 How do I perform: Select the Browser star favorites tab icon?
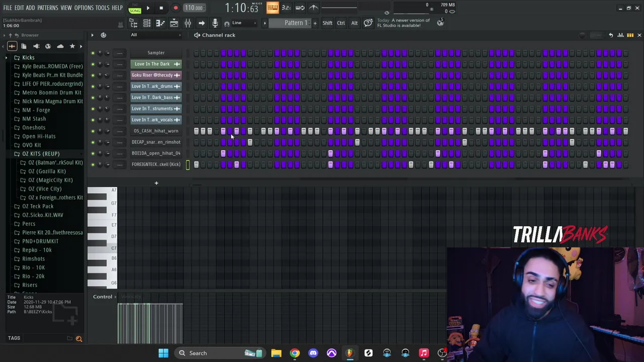[72, 46]
